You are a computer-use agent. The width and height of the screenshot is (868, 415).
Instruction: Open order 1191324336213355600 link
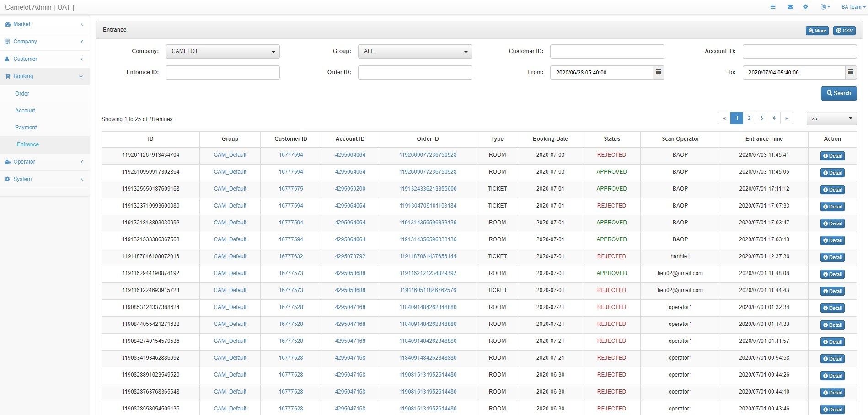(x=428, y=189)
